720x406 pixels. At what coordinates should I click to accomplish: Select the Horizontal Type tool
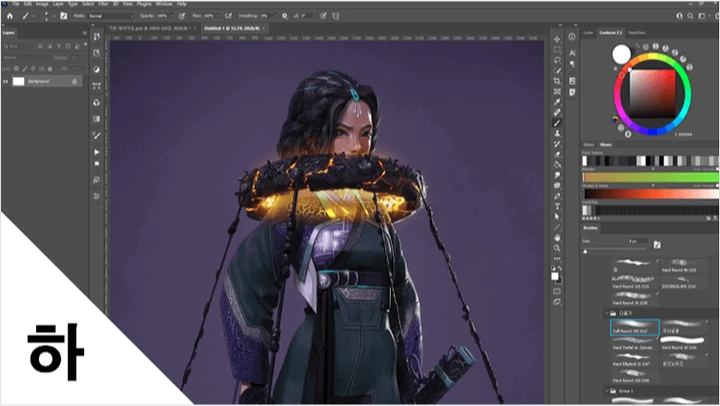pyautogui.click(x=557, y=206)
